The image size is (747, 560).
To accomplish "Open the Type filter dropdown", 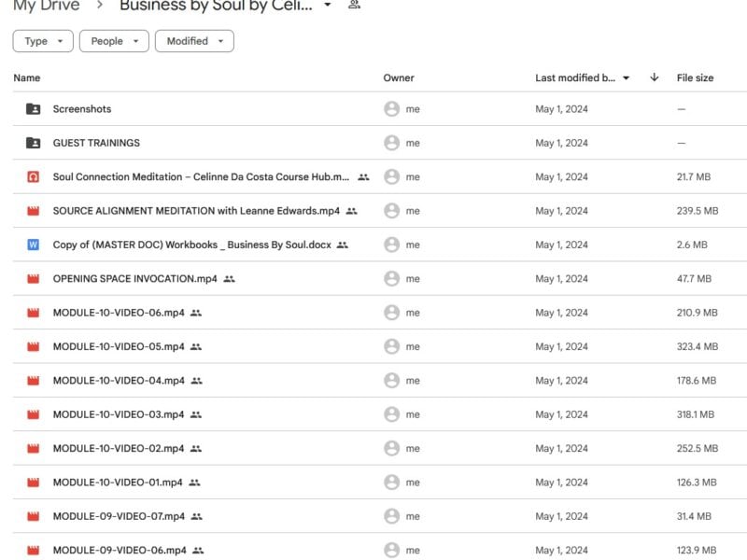I will coord(43,41).
